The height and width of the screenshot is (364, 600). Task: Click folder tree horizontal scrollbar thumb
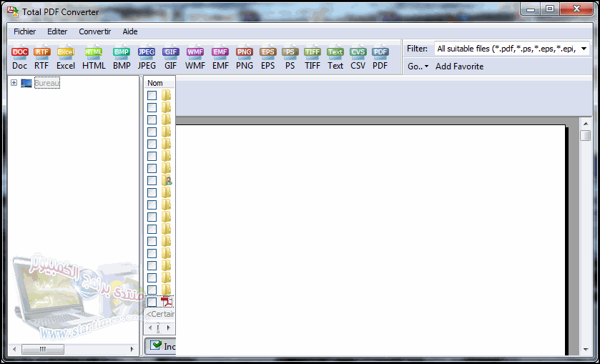pos(43,349)
